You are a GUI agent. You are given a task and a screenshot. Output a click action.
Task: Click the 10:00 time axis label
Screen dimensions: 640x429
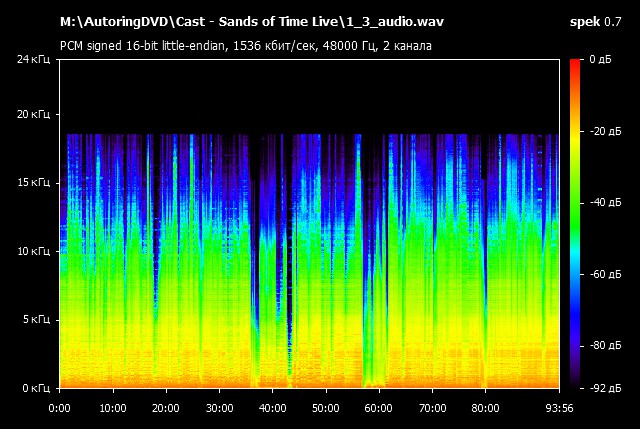click(113, 408)
